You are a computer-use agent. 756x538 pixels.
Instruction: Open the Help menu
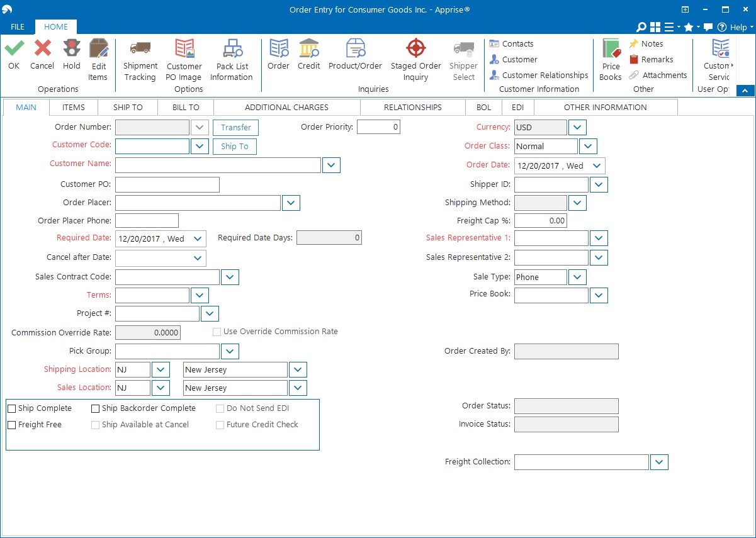pyautogui.click(x=735, y=27)
